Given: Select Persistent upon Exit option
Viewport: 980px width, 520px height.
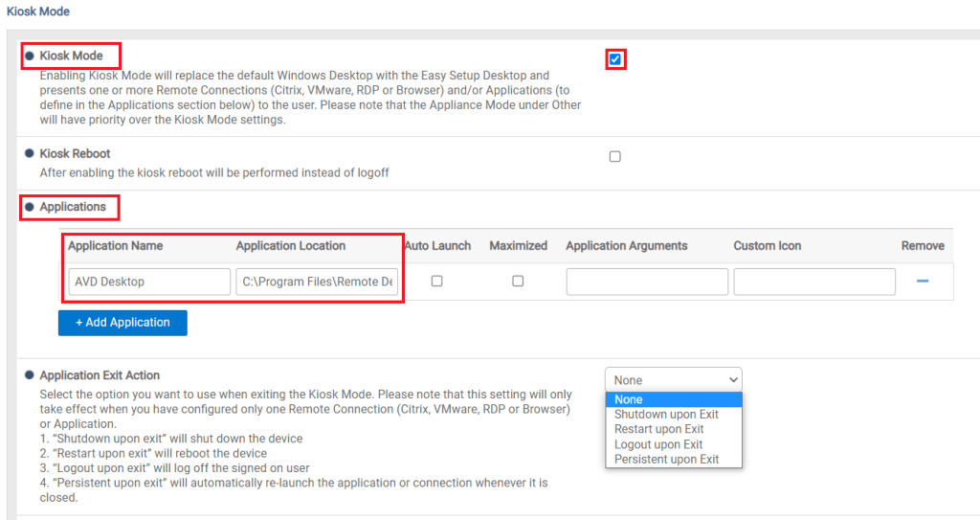Looking at the screenshot, I should tap(666, 460).
